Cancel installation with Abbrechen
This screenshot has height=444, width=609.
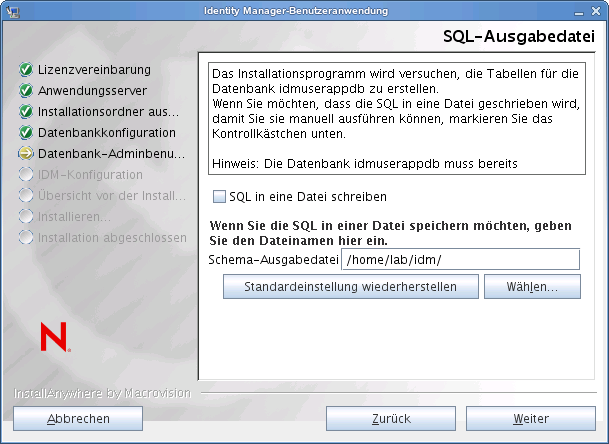(78, 419)
